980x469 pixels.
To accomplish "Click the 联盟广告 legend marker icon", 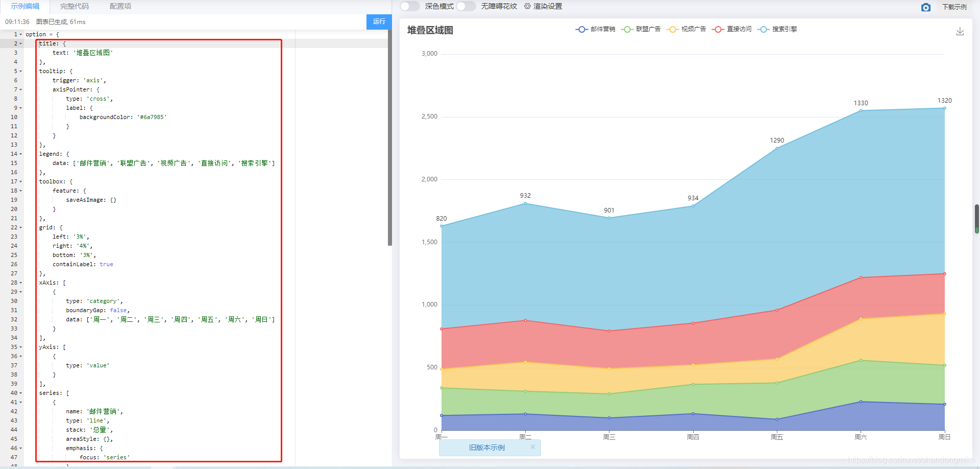I will pyautogui.click(x=627, y=29).
